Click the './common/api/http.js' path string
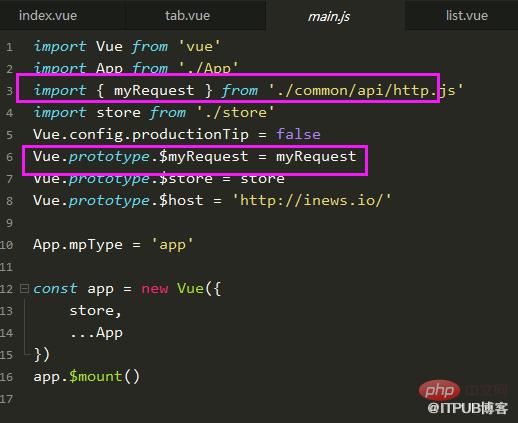The height and width of the screenshot is (423, 518). click(366, 90)
